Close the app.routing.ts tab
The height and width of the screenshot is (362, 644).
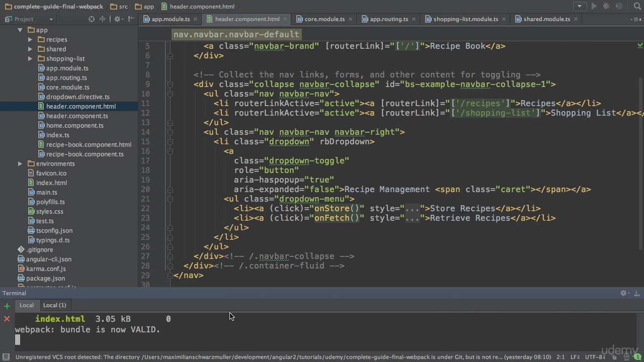pyautogui.click(x=414, y=19)
